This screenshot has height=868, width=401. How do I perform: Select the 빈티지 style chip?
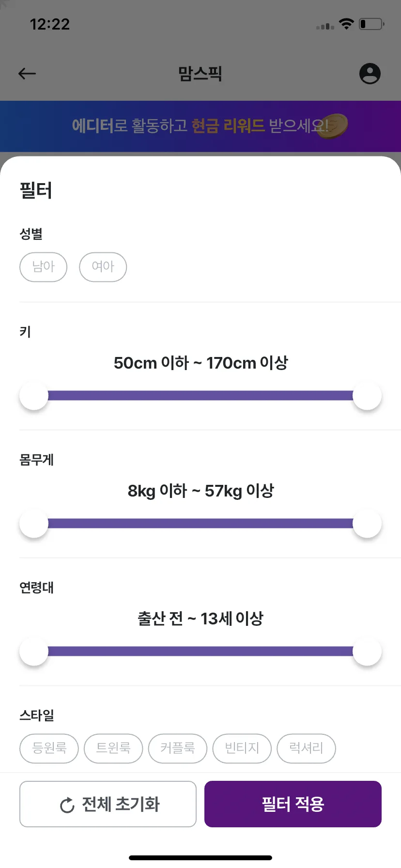[242, 748]
